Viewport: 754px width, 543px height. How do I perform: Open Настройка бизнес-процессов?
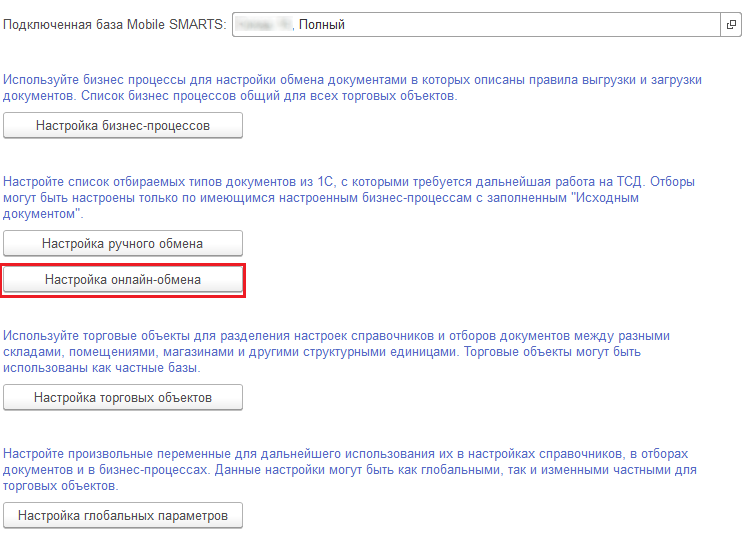point(123,126)
